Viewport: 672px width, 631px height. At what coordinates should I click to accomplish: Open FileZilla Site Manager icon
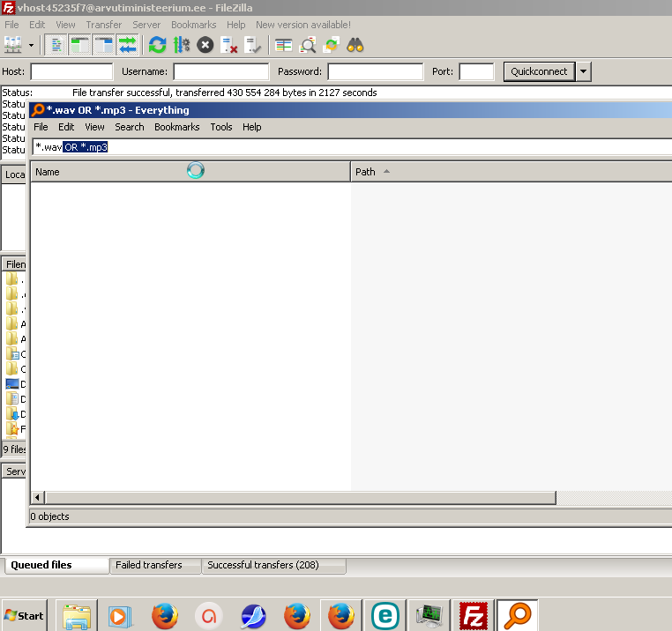(13, 45)
